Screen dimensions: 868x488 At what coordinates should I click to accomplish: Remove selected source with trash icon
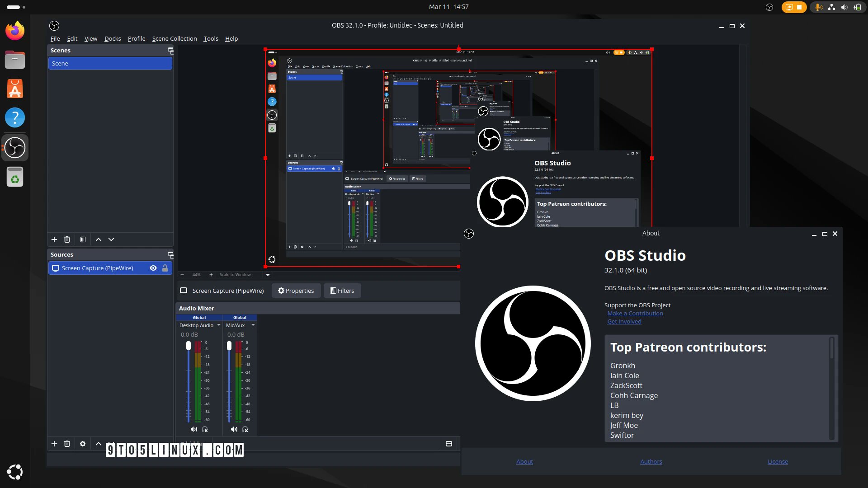pyautogui.click(x=67, y=444)
